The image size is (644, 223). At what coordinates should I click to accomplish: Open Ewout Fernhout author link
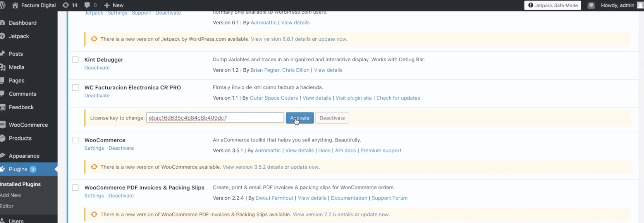275,198
